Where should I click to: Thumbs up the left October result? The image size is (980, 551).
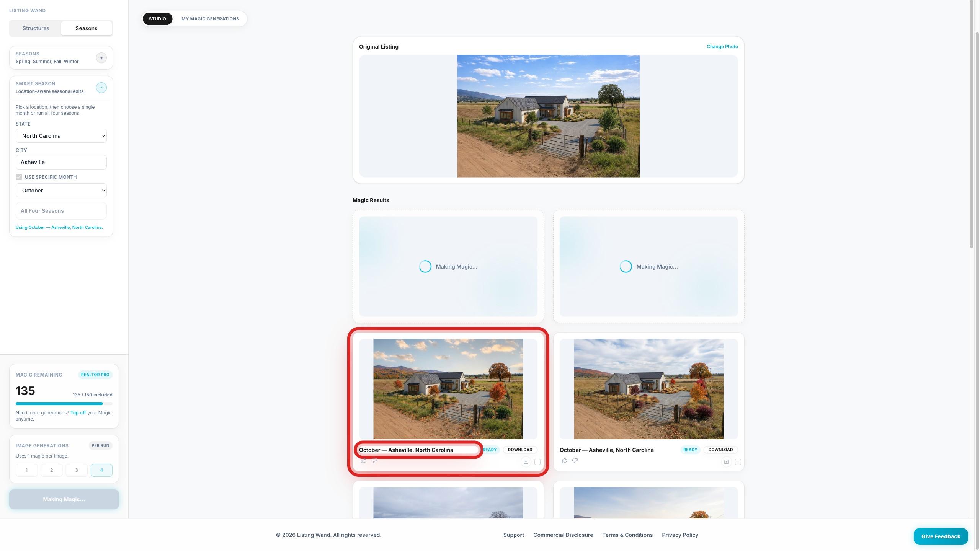pyautogui.click(x=364, y=460)
